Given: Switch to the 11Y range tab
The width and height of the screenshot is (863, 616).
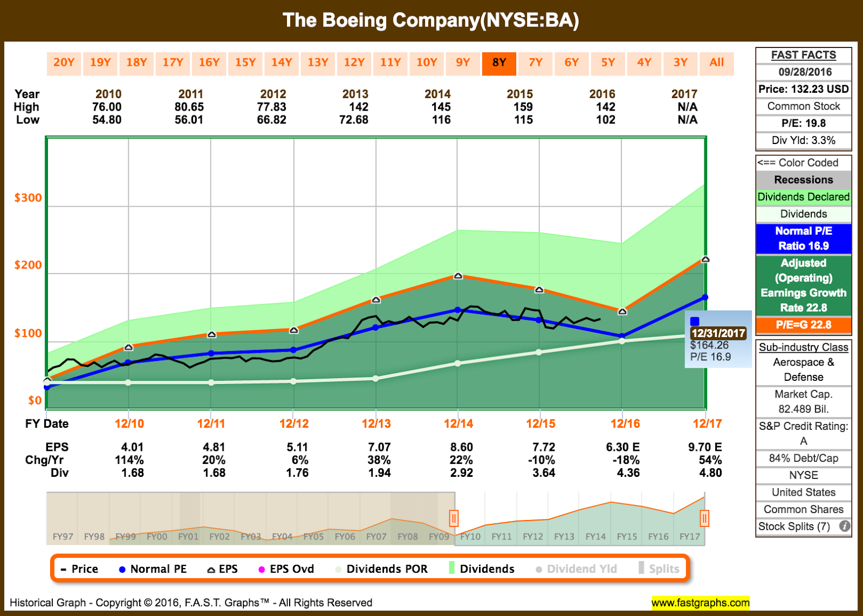Looking at the screenshot, I should 391,64.
